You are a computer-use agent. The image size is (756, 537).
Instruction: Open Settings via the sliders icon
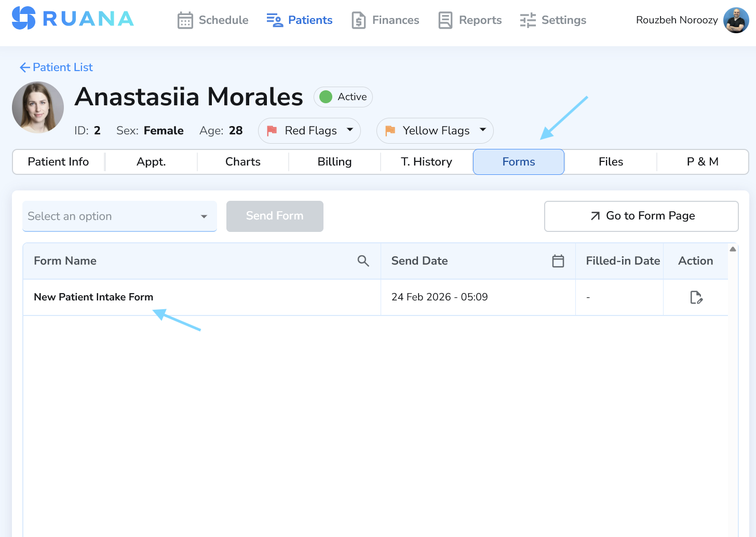tap(527, 20)
